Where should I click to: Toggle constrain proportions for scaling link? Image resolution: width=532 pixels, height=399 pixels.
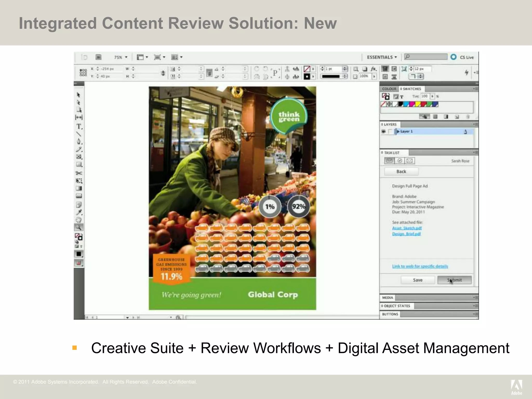(x=209, y=73)
